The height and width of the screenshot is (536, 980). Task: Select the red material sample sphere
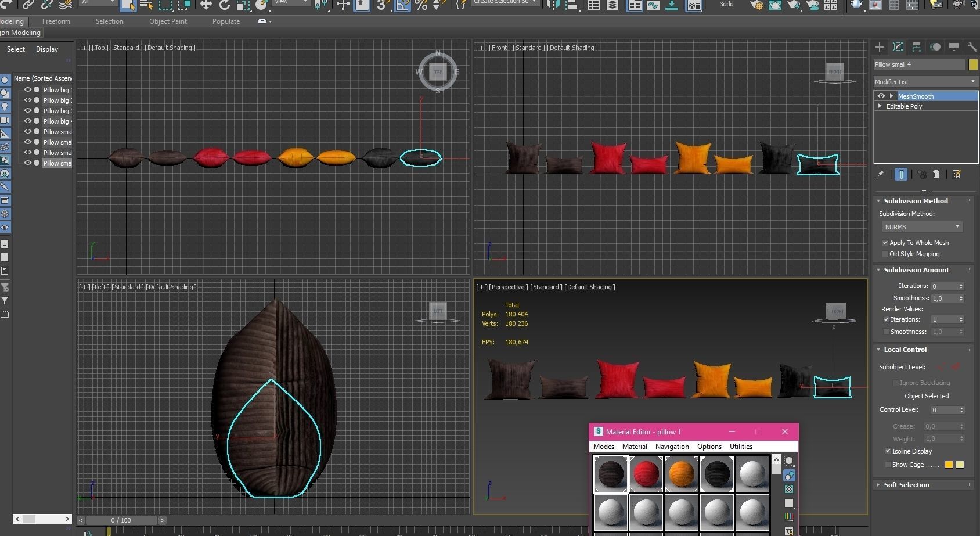point(646,474)
